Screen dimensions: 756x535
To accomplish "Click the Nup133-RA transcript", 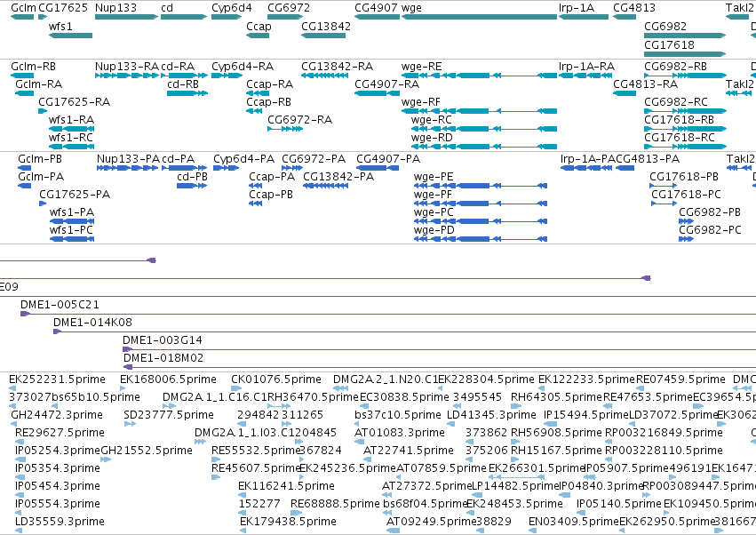I will [126, 76].
